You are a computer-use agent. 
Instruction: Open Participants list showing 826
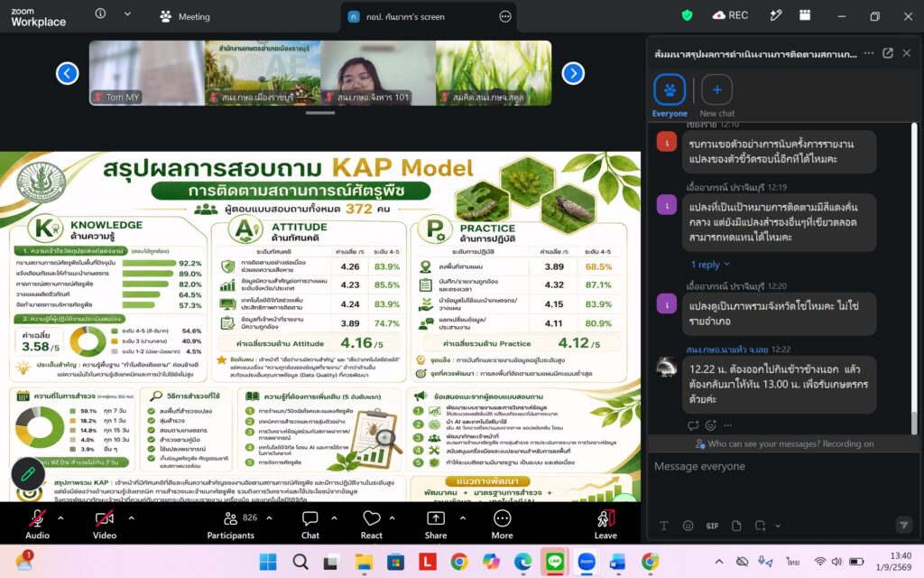(x=232, y=525)
